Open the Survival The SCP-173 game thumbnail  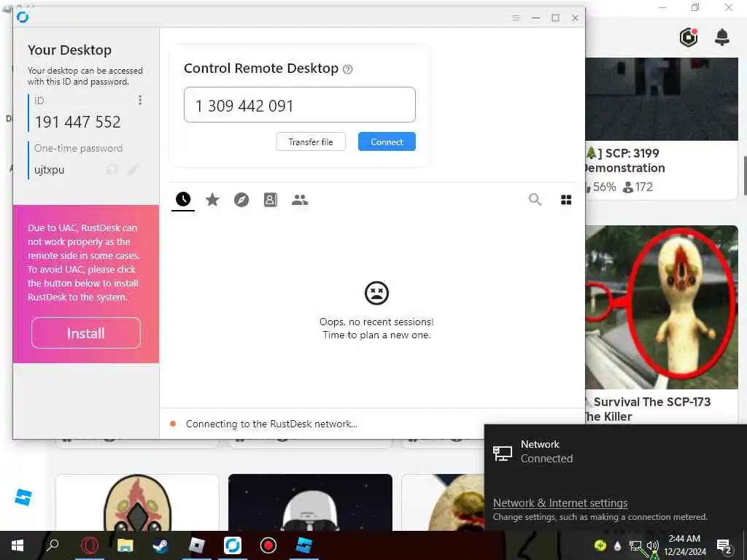click(x=662, y=307)
